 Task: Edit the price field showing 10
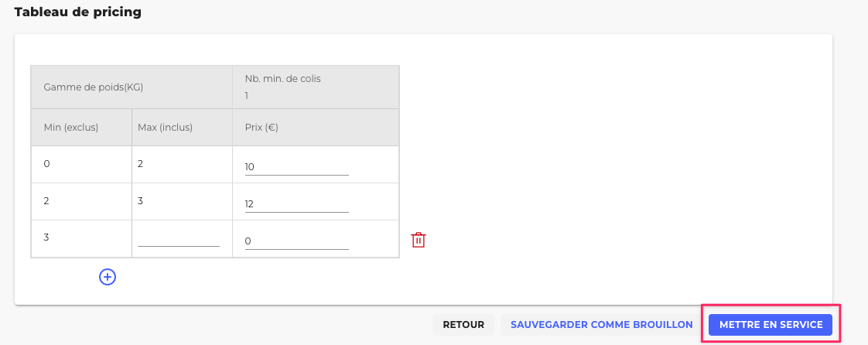tap(296, 167)
